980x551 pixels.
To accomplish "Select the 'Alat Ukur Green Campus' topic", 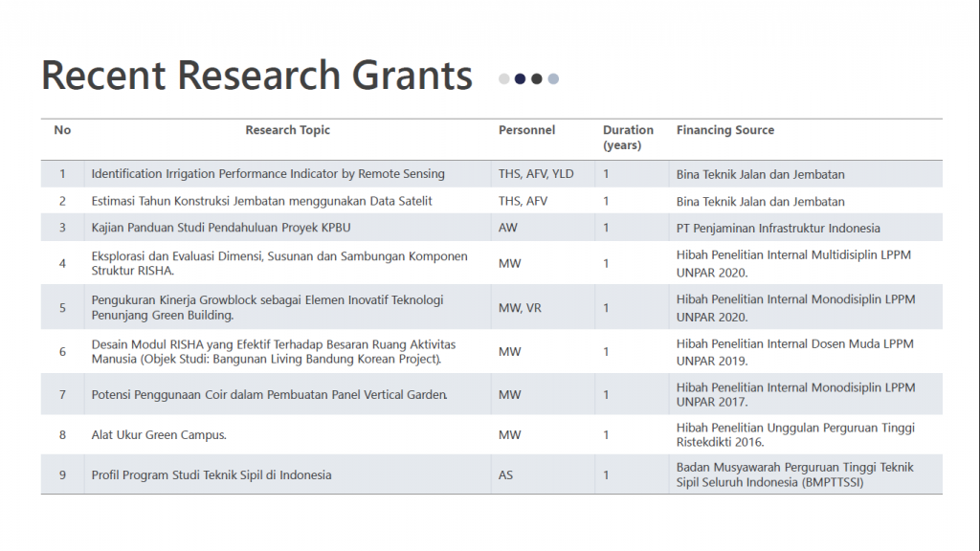I will [x=158, y=435].
